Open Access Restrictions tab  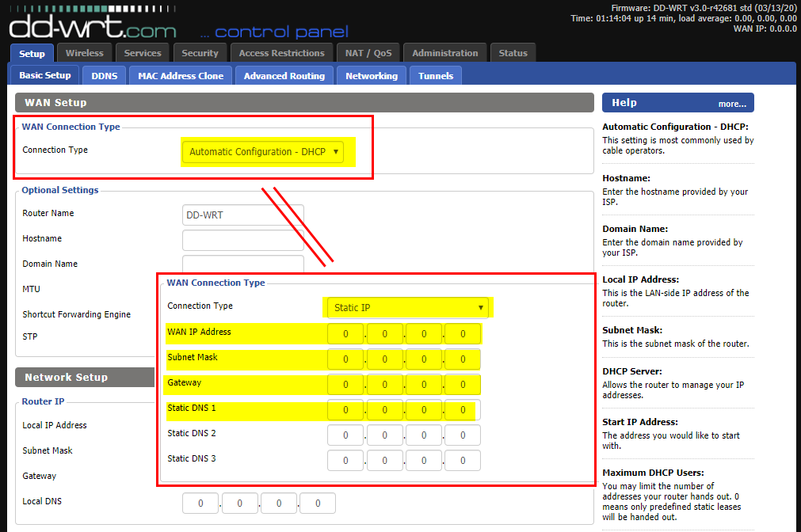281,52
